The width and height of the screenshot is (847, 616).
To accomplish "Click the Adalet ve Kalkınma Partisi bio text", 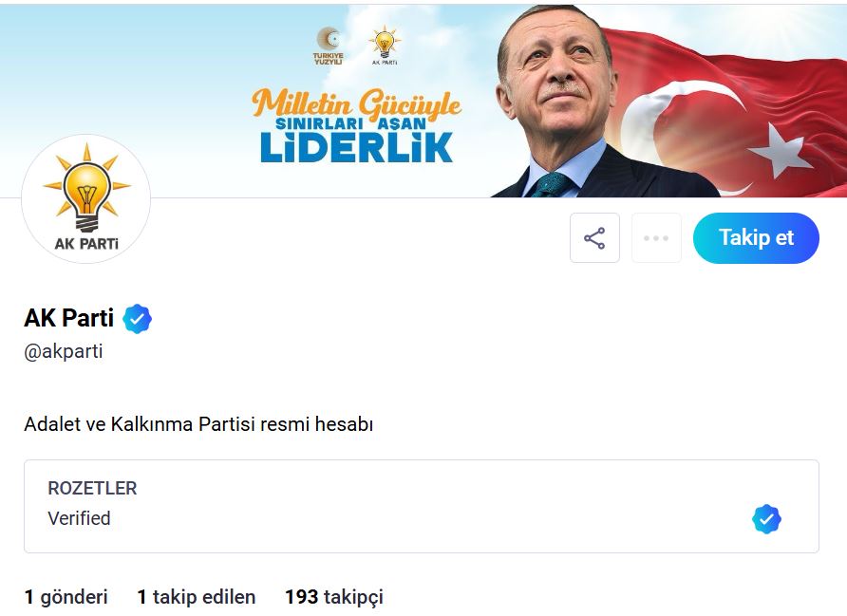I will [198, 424].
